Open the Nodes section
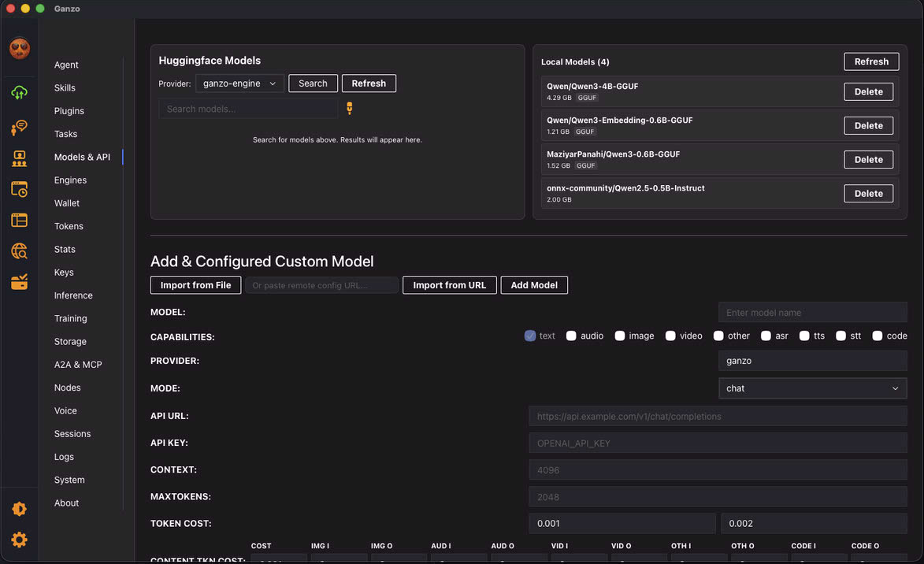Screen dimensions: 924x564 (67, 388)
